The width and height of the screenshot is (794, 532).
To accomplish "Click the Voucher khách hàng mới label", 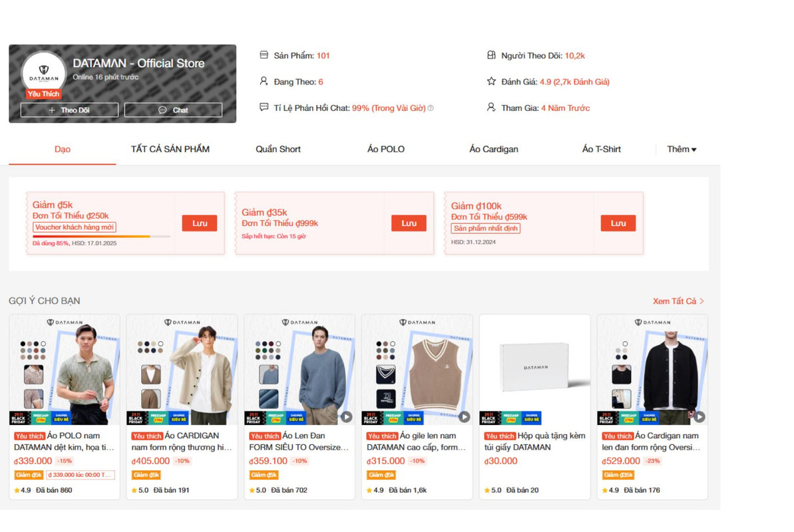I will pos(75,227).
